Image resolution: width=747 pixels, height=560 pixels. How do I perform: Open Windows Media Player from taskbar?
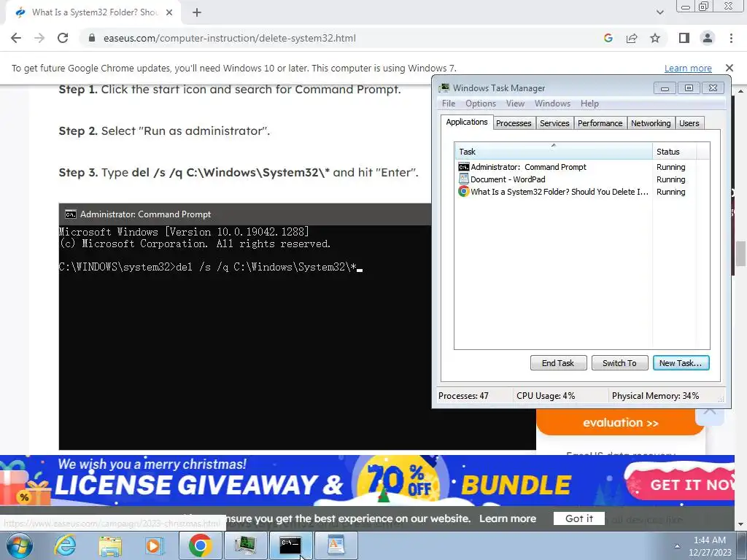(154, 545)
